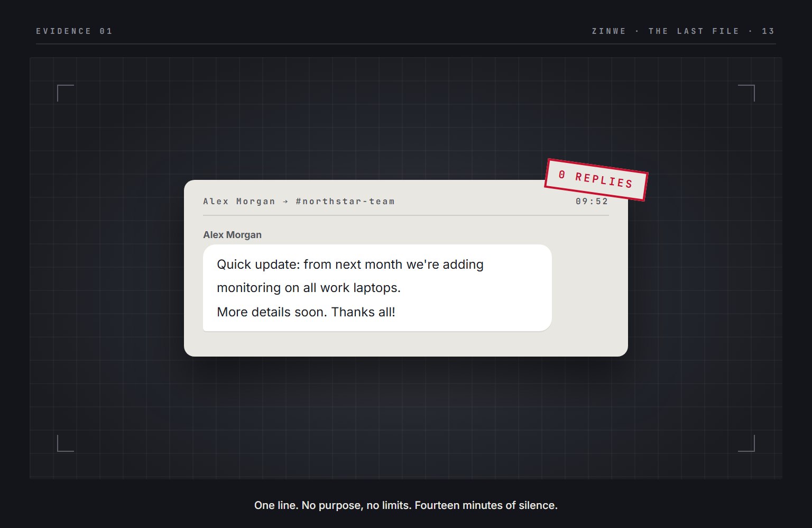
Task: Click the "EVIDENCE 01" header label
Action: tap(74, 31)
